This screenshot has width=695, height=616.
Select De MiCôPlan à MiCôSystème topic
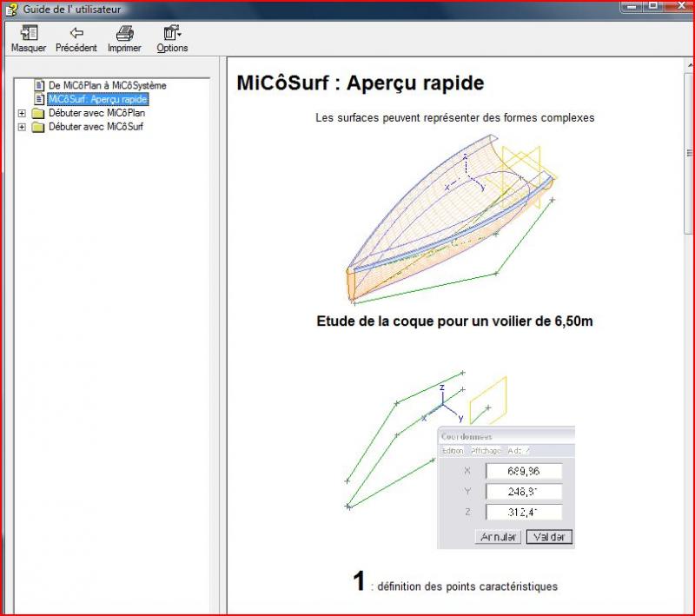[107, 85]
